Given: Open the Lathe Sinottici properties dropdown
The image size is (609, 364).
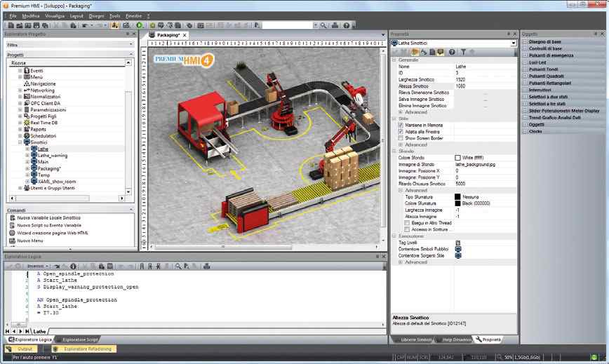Looking at the screenshot, I should point(514,43).
